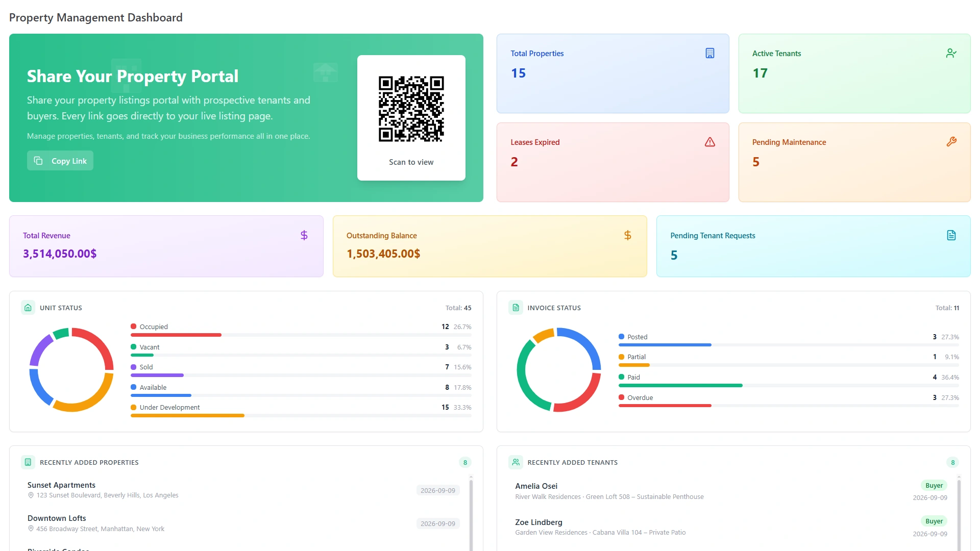Open tenant Zoe Lindberg
980x551 pixels.
pyautogui.click(x=731, y=527)
